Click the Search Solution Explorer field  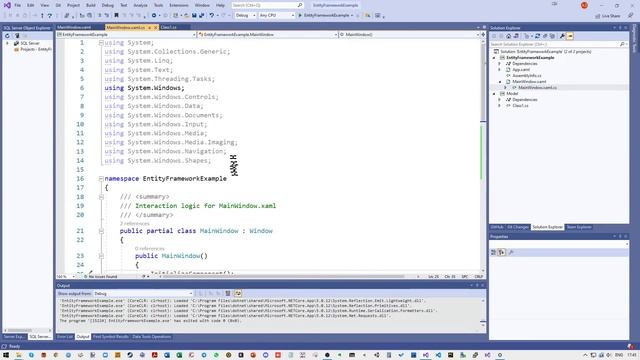(x=558, y=44)
